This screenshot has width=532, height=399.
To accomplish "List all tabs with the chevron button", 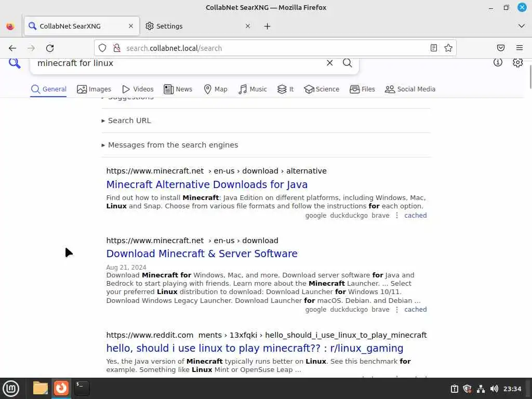I will 522,26.
